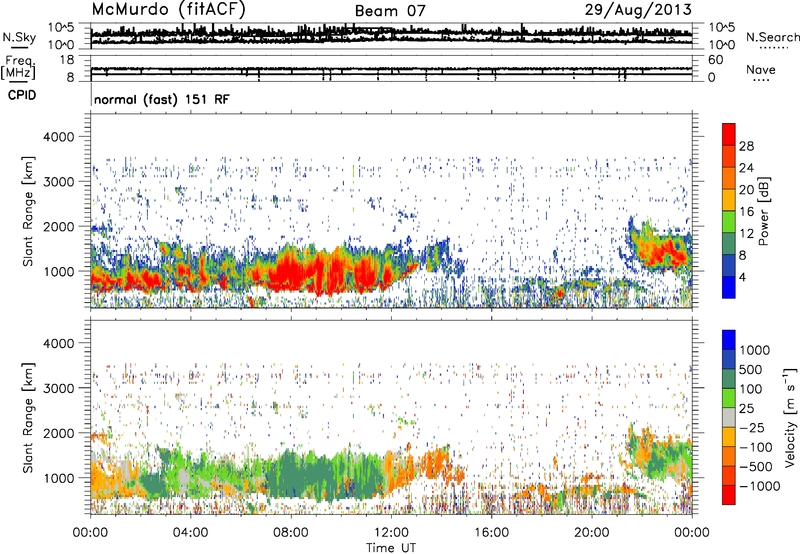Click the 'Time UT' axis label
The width and height of the screenshot is (800, 554).
point(391,548)
